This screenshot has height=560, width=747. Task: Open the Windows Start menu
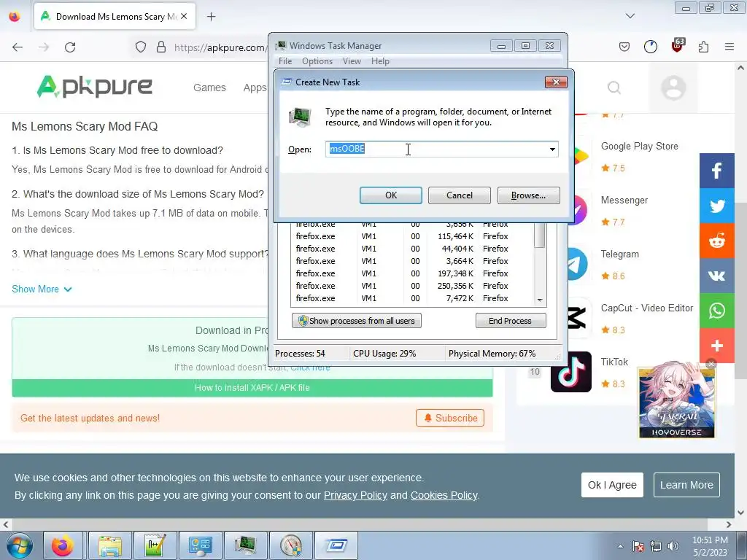click(x=20, y=545)
